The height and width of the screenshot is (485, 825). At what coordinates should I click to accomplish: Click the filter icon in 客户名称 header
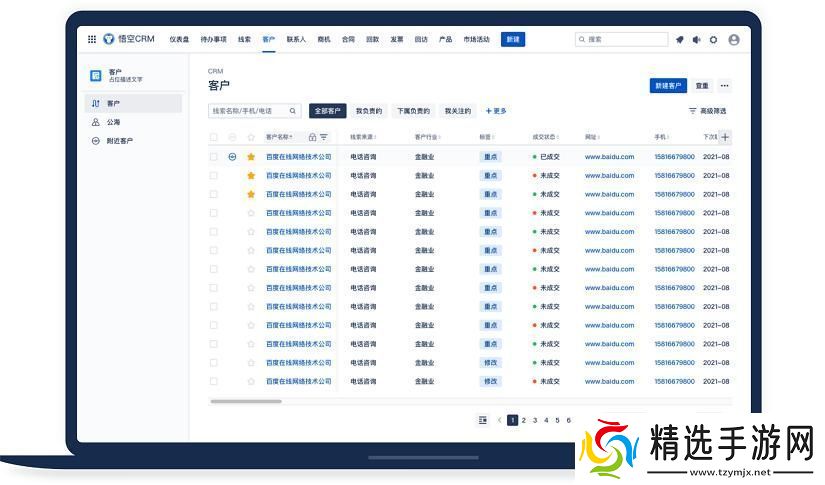tap(324, 137)
